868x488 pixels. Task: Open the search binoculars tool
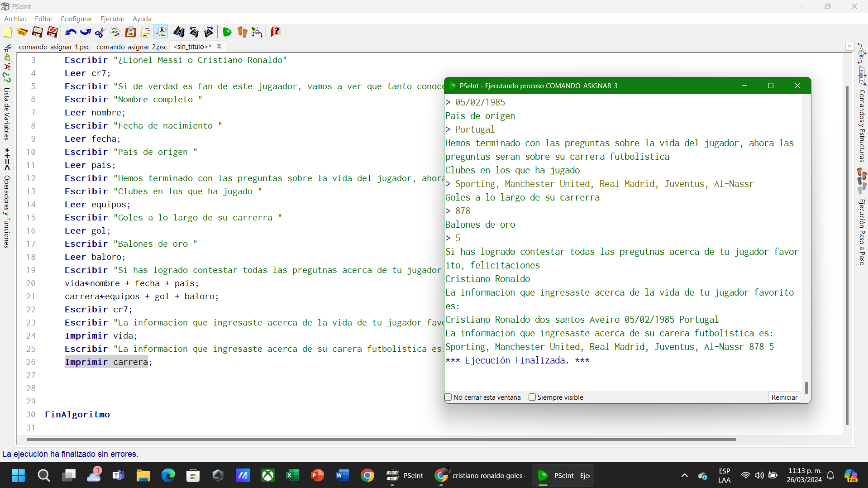coord(179,32)
